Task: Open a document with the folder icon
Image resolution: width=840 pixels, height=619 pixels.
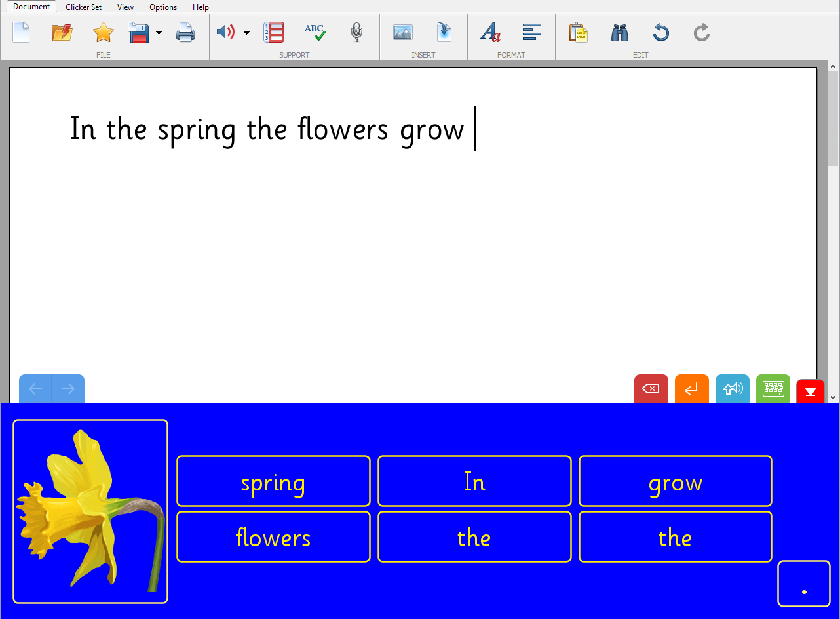Action: click(62, 31)
